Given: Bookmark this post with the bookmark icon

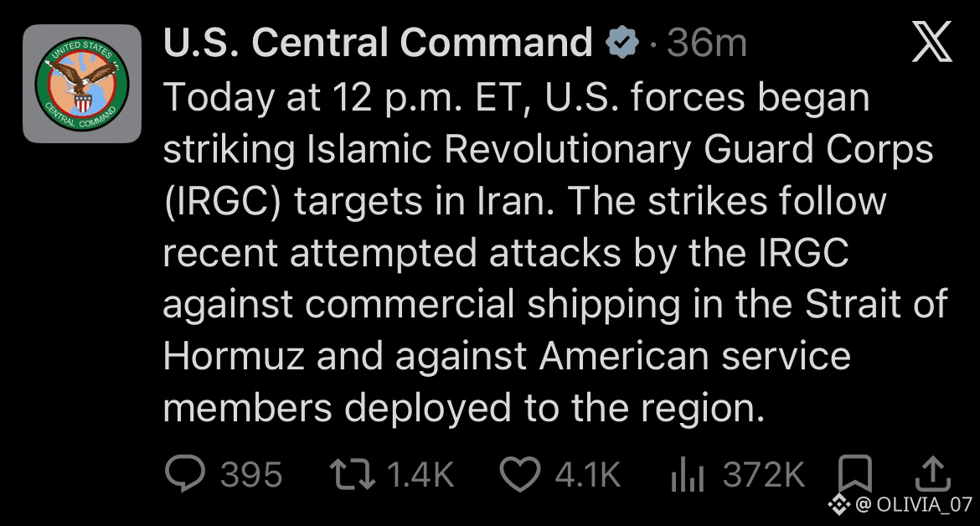Looking at the screenshot, I should pos(855,473).
